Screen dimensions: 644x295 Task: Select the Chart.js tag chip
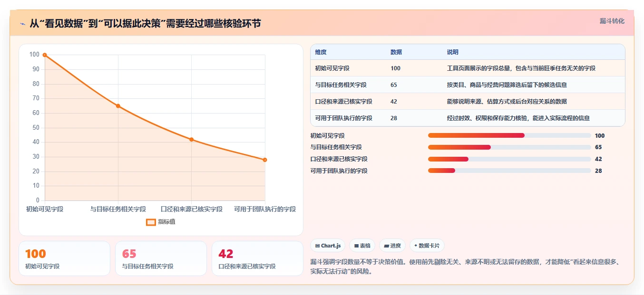(x=328, y=246)
